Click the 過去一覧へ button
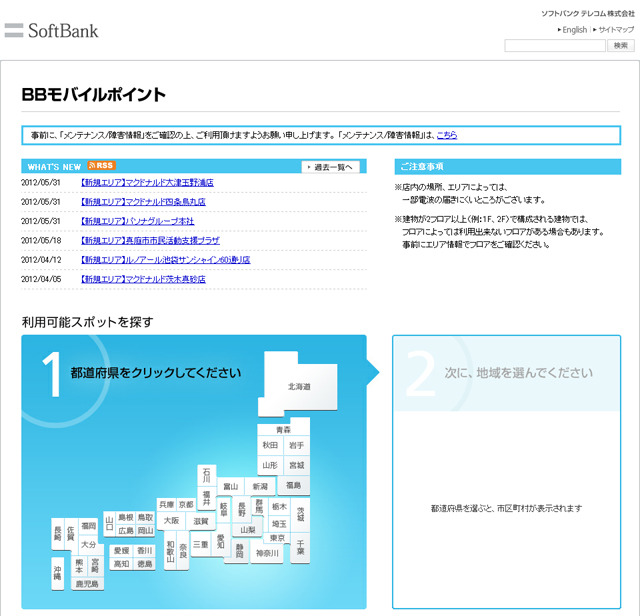This screenshot has height=616, width=640. pyautogui.click(x=331, y=167)
